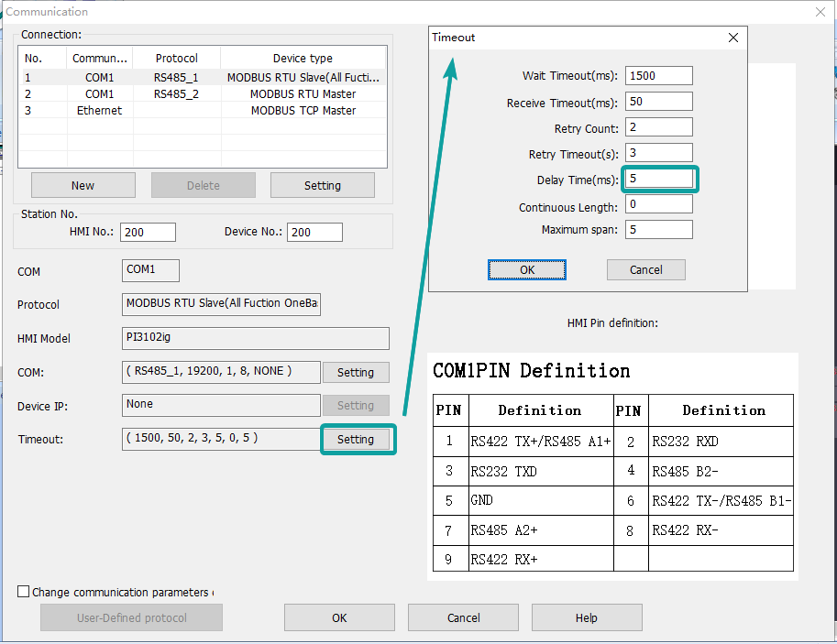Screen dimensions: 837x644
Task: Click the Protocol field MODBUS RTU Slave
Action: (x=221, y=304)
